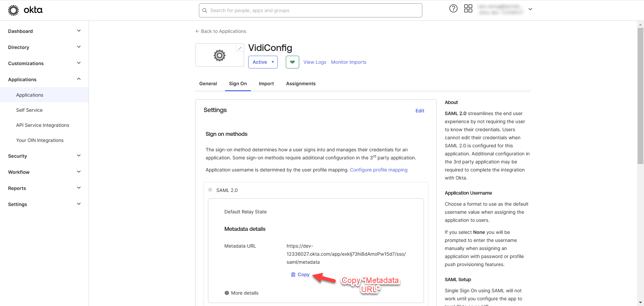This screenshot has height=306, width=644.
Task: Switch to the Assignments tab
Action: (301, 84)
